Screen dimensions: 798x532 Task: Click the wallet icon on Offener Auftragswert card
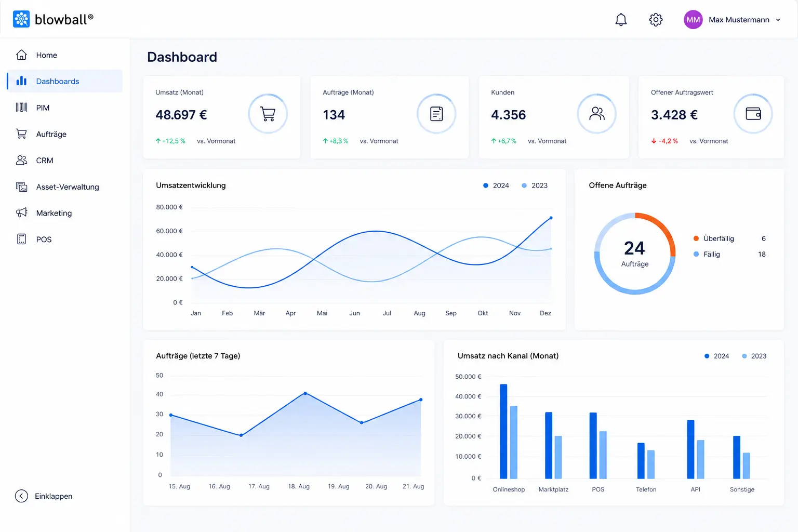point(753,114)
